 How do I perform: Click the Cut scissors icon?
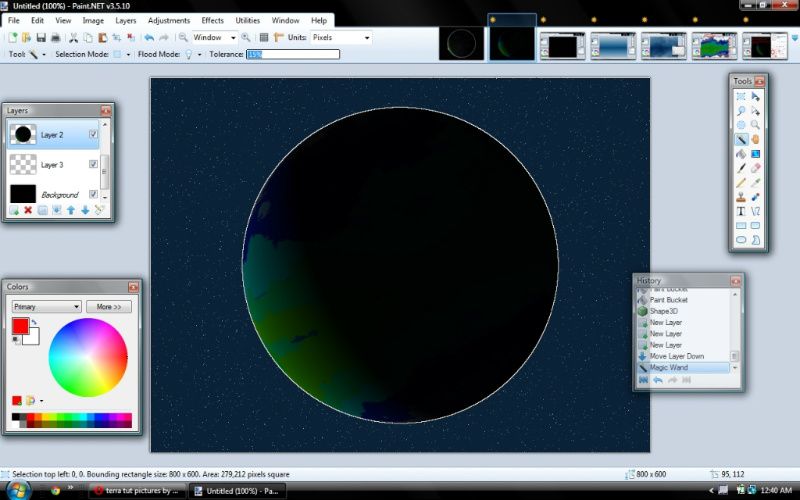(x=74, y=38)
